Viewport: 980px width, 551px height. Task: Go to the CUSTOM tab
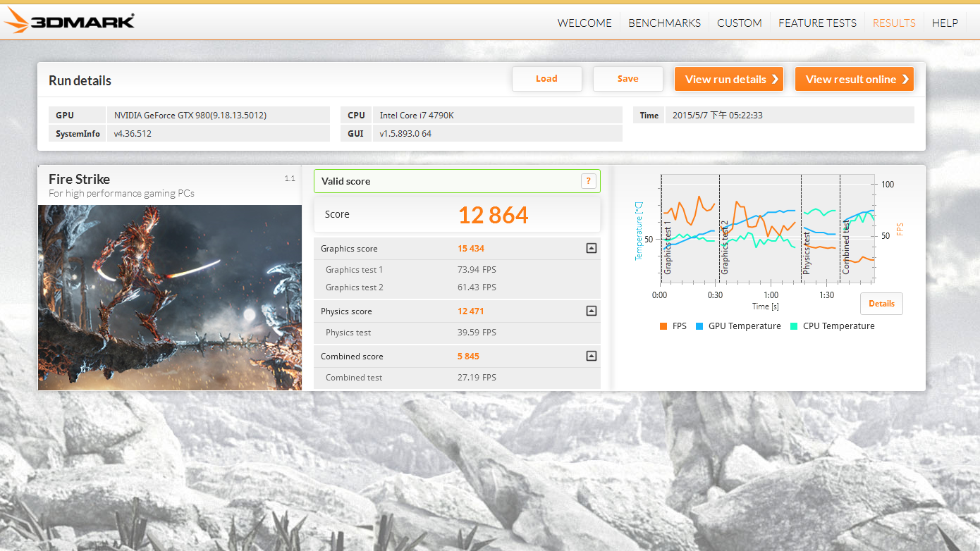tap(739, 23)
